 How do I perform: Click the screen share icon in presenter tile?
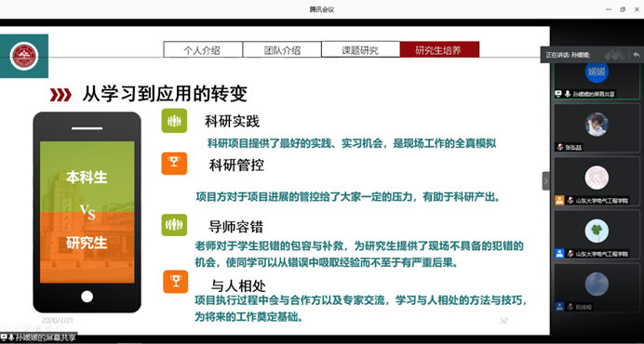558,94
